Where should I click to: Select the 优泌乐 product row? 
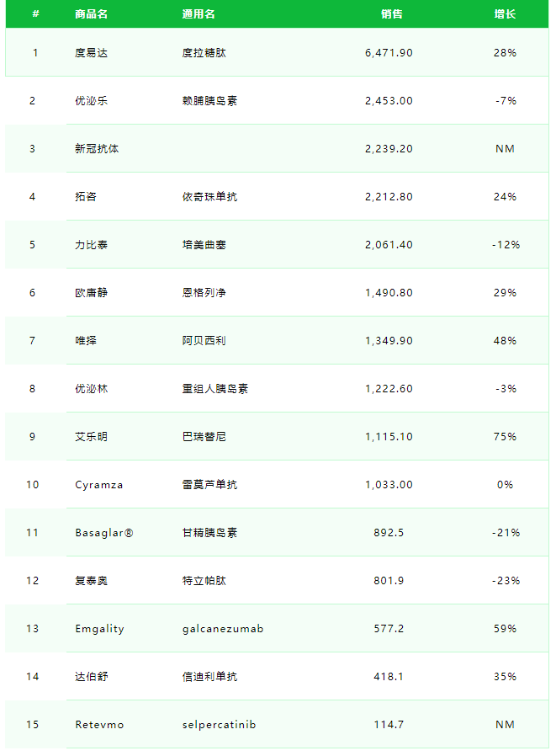click(277, 100)
